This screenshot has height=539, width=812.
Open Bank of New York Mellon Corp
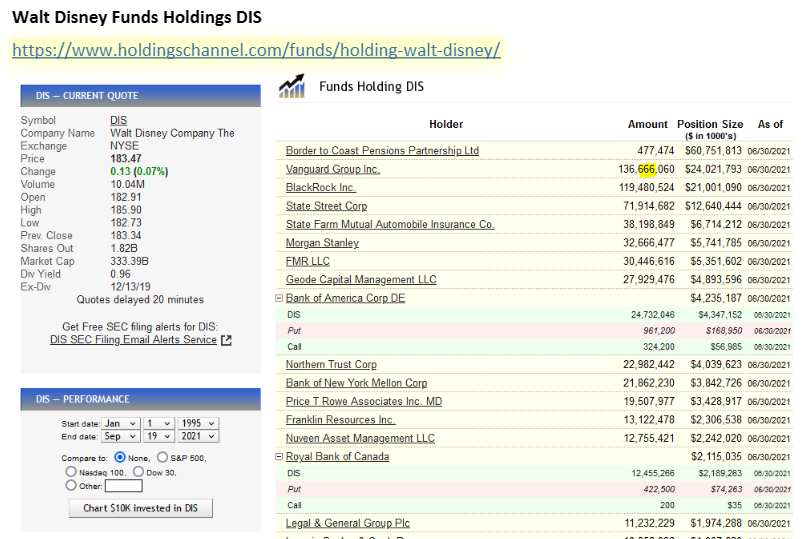[356, 383]
